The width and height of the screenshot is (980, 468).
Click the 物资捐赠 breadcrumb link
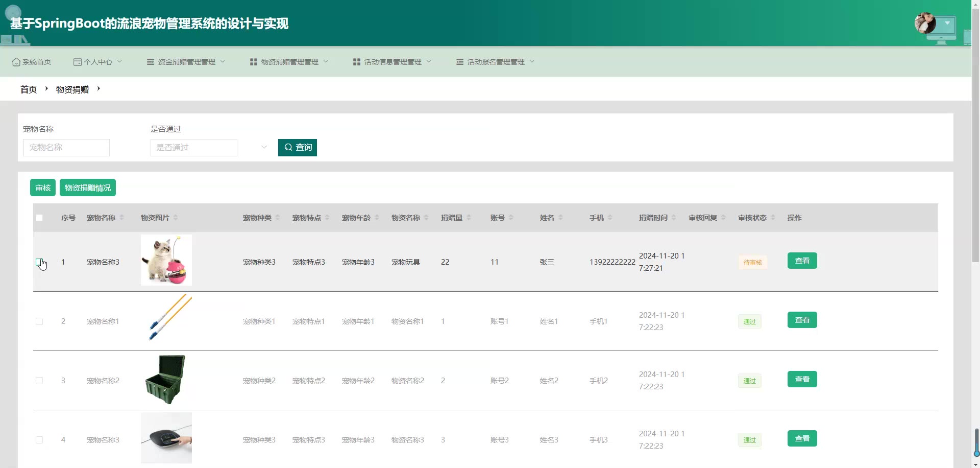[72, 89]
